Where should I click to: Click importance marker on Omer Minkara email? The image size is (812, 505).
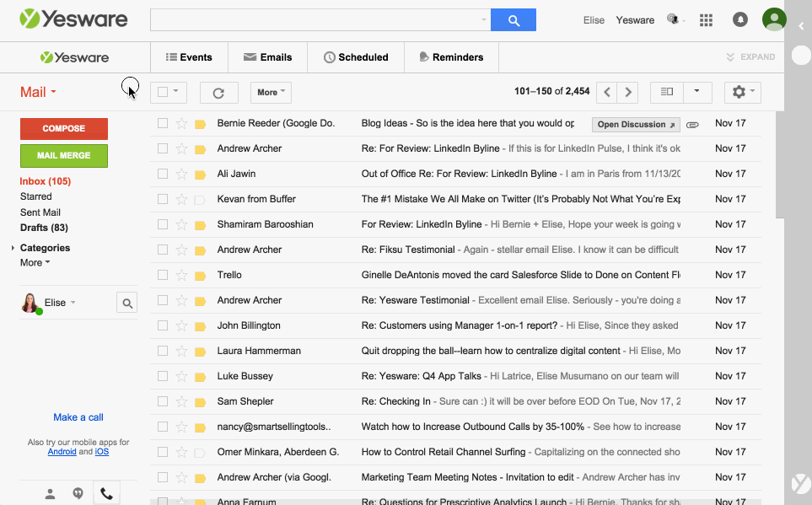200,454
